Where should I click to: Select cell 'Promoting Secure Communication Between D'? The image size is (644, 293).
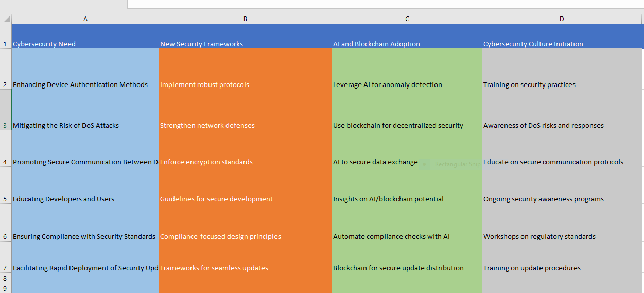point(85,148)
